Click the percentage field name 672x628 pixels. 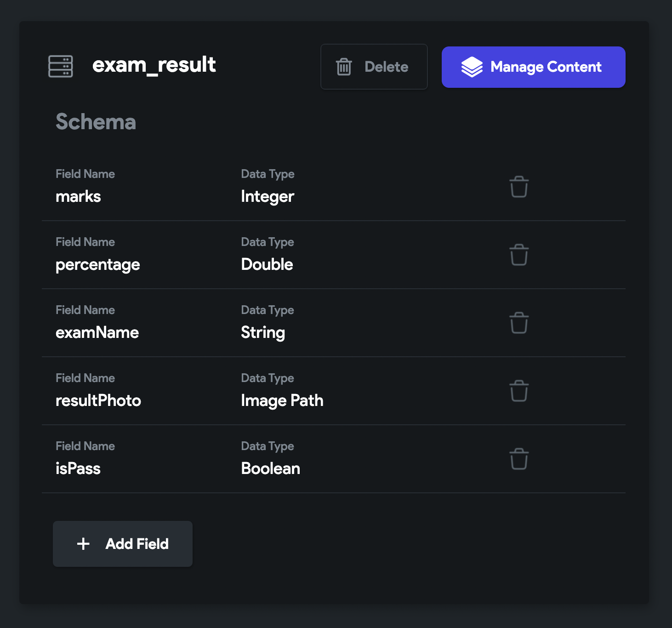(x=98, y=265)
